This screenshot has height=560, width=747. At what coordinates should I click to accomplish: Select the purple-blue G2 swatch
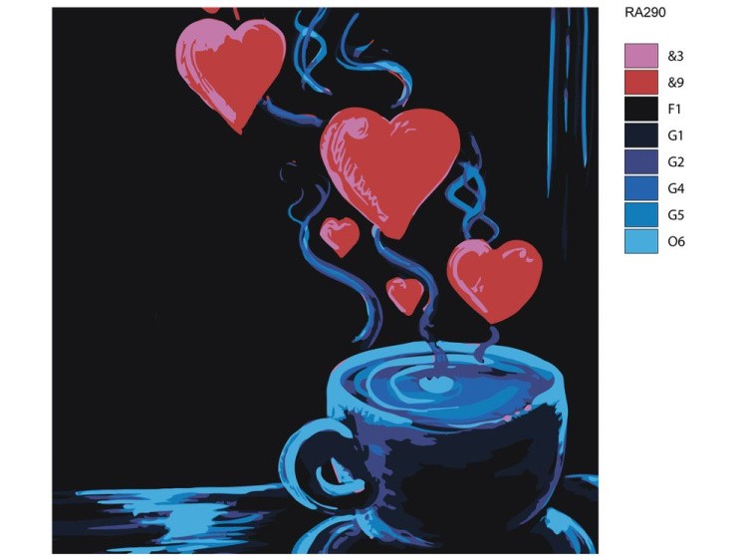click(641, 162)
